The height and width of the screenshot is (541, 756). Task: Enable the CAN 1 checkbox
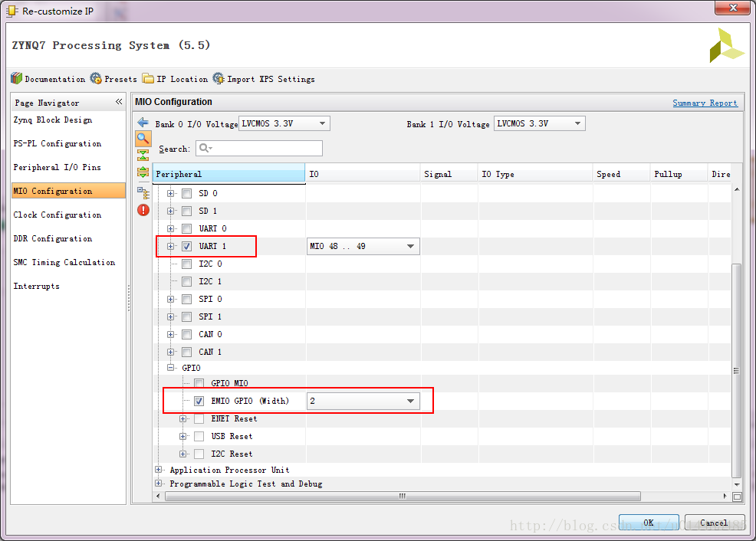(187, 352)
